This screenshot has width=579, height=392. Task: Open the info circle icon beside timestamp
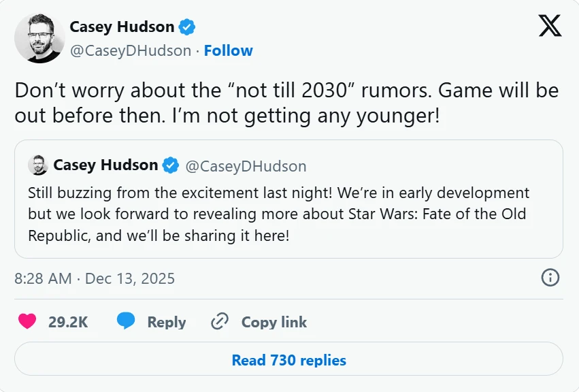pos(550,278)
